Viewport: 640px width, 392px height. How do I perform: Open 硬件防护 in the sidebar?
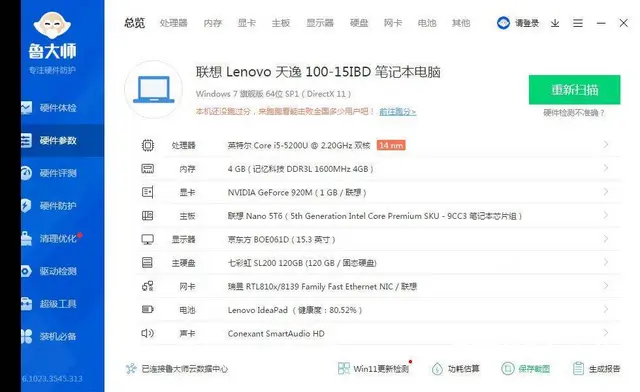(62, 206)
